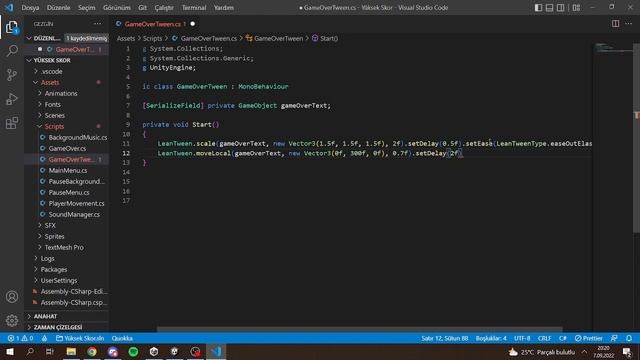
Task: Expand the Fonts folder
Action: point(67,104)
